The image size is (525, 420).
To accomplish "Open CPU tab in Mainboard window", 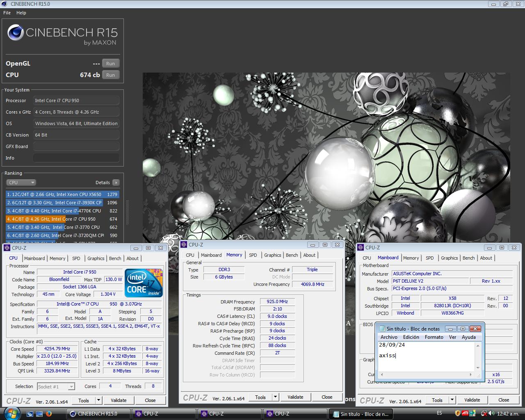I will [367, 258].
